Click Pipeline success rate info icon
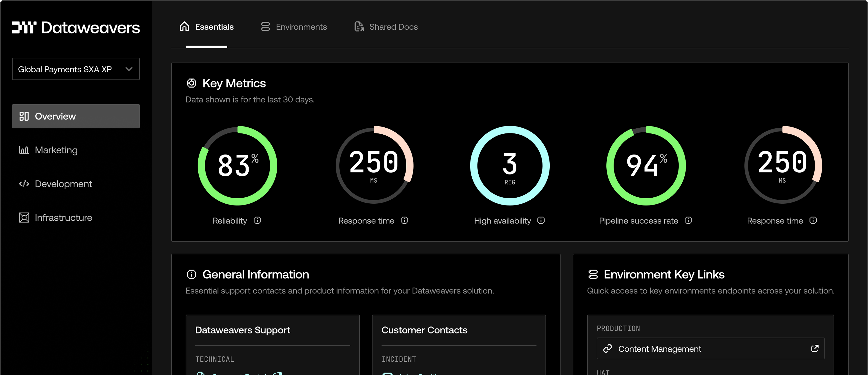Viewport: 868px width, 375px height. [688, 220]
